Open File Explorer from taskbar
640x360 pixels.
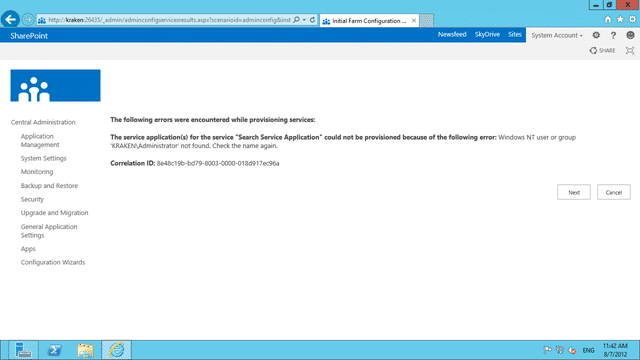click(x=85, y=350)
